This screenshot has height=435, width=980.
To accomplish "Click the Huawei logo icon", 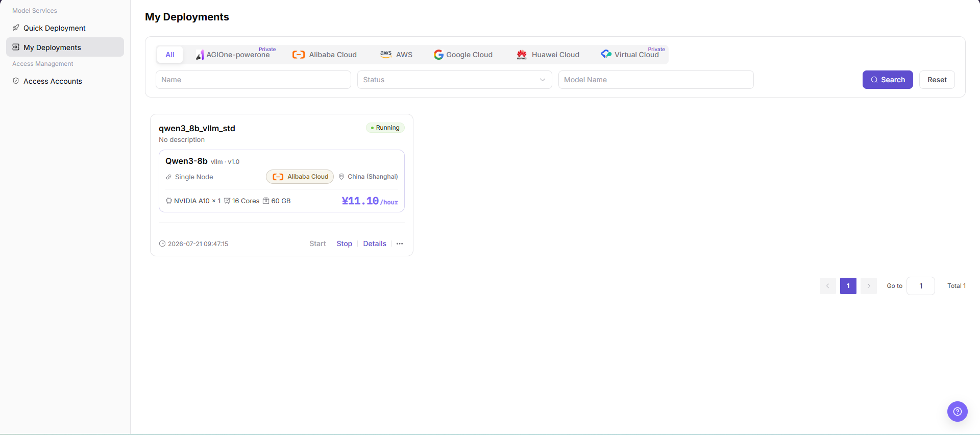I will click(522, 55).
